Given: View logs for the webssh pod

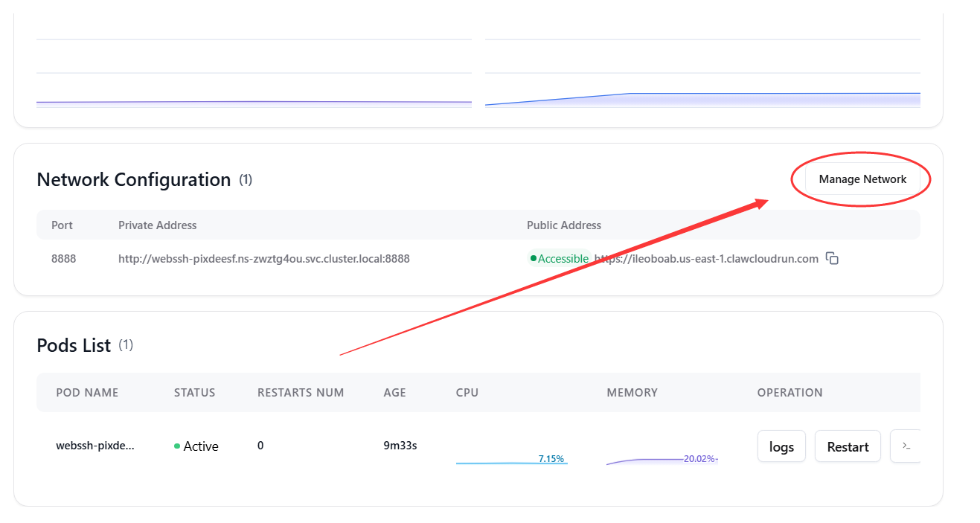Looking at the screenshot, I should [781, 446].
